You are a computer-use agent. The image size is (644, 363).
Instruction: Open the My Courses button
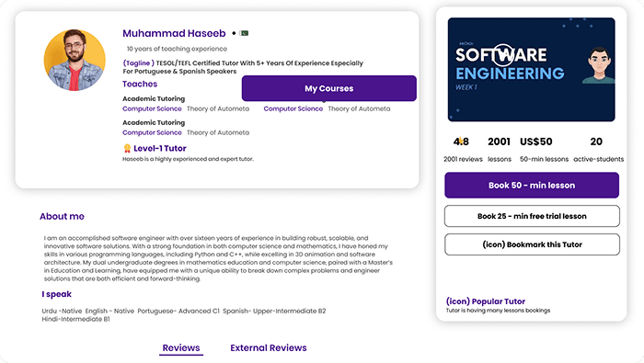[329, 88]
